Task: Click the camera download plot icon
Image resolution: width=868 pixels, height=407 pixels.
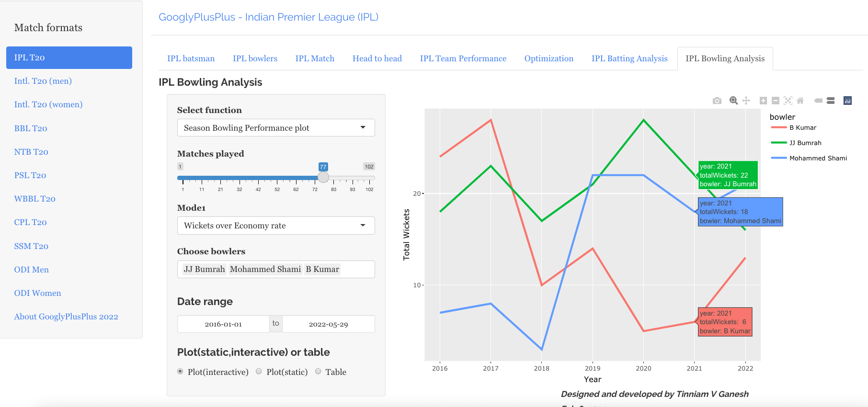Action: (x=717, y=101)
